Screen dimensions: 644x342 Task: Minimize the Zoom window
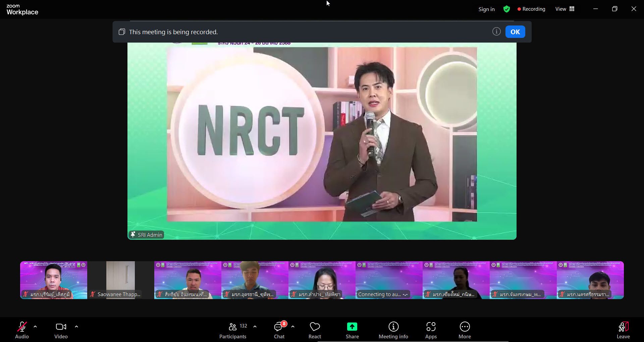point(595,9)
